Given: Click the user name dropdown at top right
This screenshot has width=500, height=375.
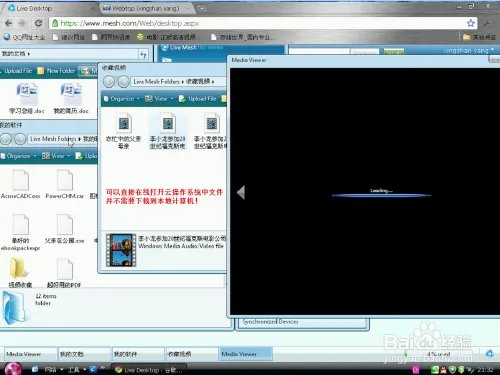Looking at the screenshot, I should click(x=468, y=50).
